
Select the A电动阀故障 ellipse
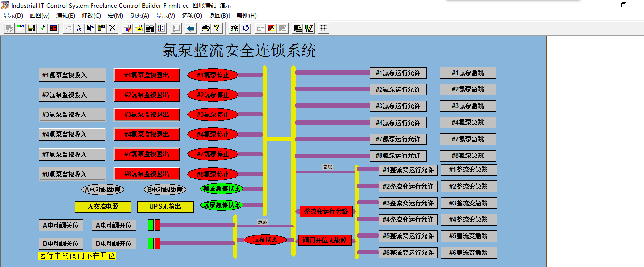click(103, 190)
